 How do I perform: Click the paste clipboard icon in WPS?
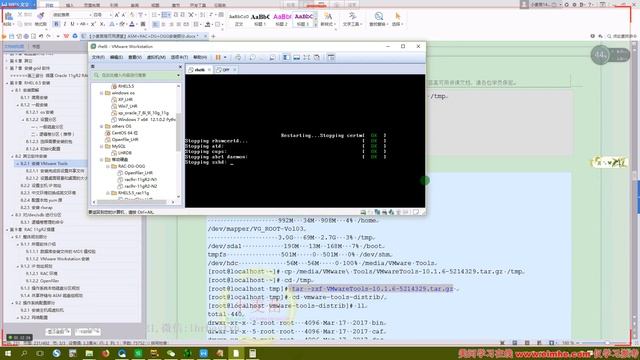pos(9,16)
